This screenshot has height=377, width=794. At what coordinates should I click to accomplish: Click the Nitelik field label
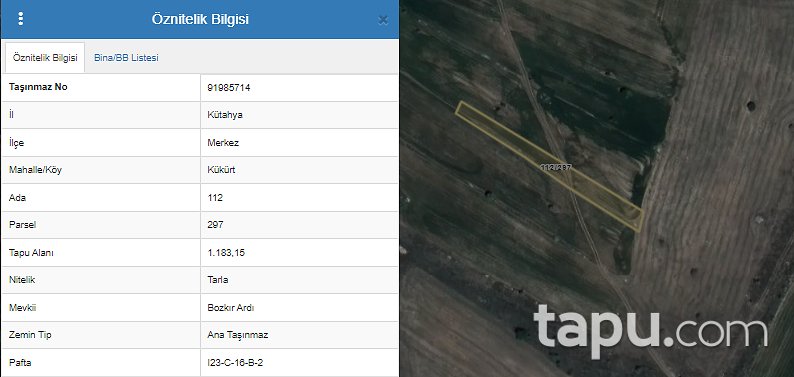click(22, 280)
